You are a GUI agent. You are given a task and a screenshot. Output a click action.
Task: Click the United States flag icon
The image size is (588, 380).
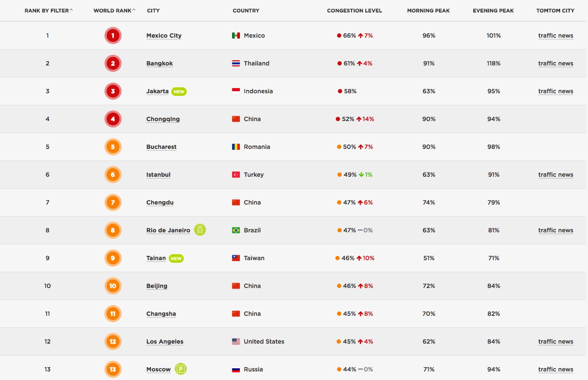[x=236, y=341]
